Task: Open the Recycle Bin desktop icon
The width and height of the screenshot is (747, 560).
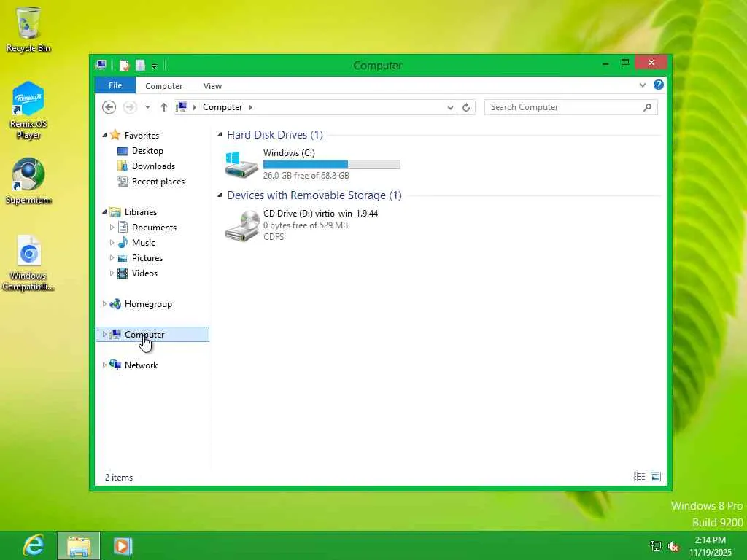Action: tap(28, 29)
